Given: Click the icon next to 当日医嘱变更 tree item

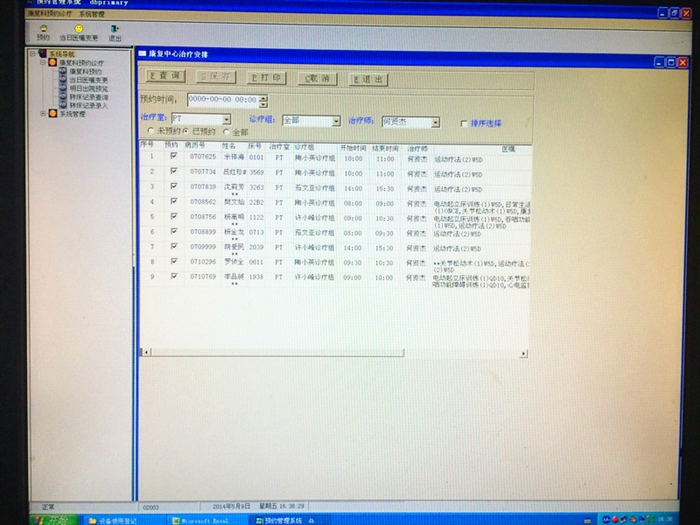Looking at the screenshot, I should [x=63, y=79].
